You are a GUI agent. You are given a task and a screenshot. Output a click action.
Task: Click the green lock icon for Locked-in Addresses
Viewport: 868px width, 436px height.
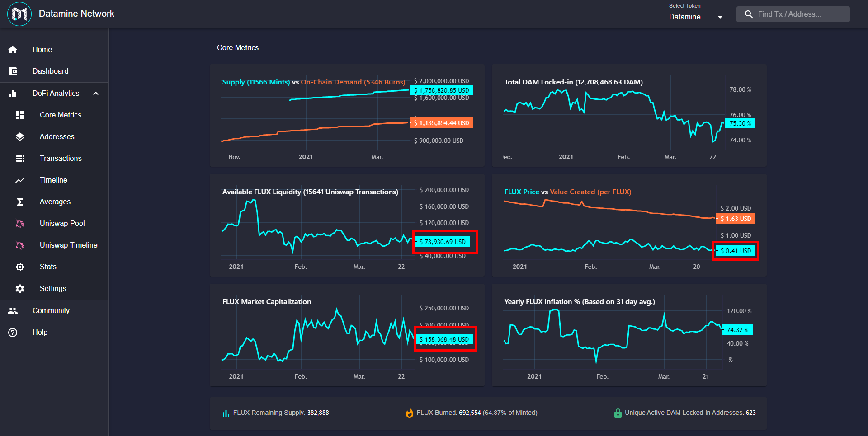point(618,413)
